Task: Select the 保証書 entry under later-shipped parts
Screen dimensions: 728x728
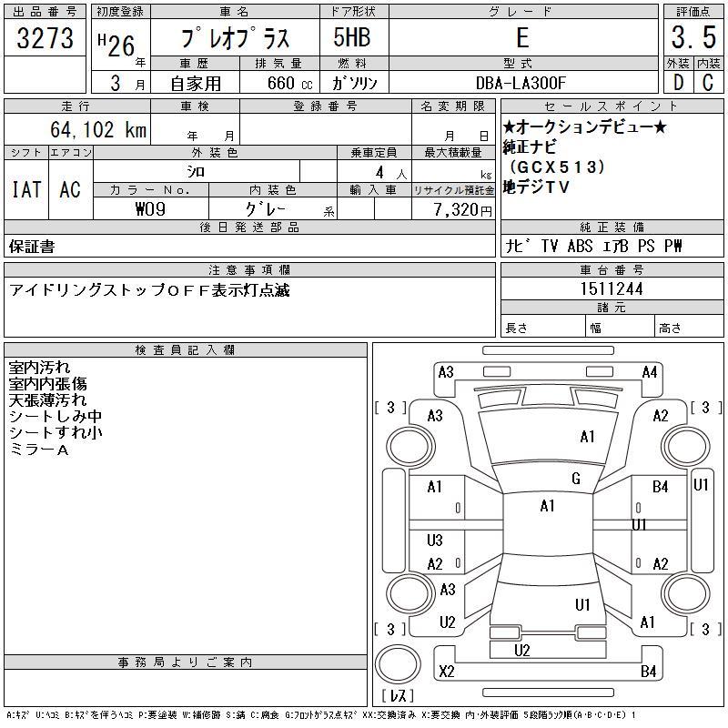Action: (32, 247)
